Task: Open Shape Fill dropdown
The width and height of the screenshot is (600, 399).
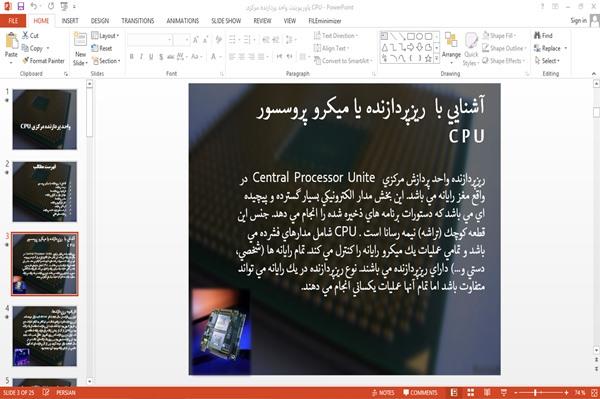Action: click(499, 36)
